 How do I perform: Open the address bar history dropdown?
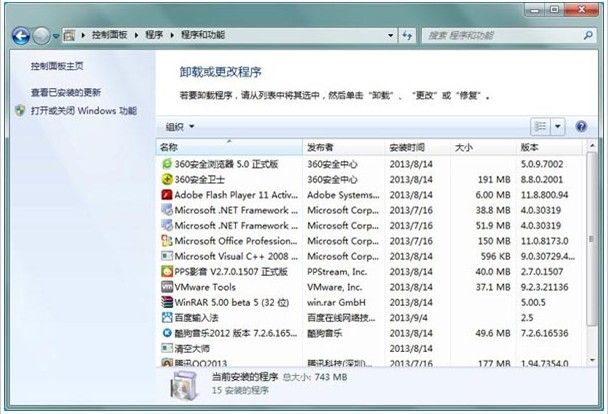[390, 36]
